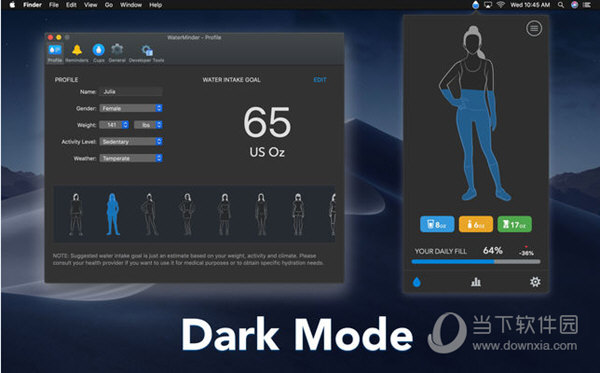Click the WaterMinder drop in the menu bar
600x373 pixels.
[x=475, y=5]
